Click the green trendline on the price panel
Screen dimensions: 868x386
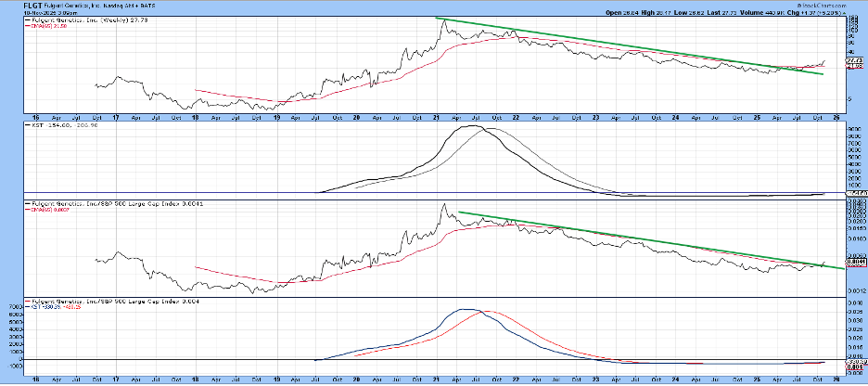coord(631,46)
